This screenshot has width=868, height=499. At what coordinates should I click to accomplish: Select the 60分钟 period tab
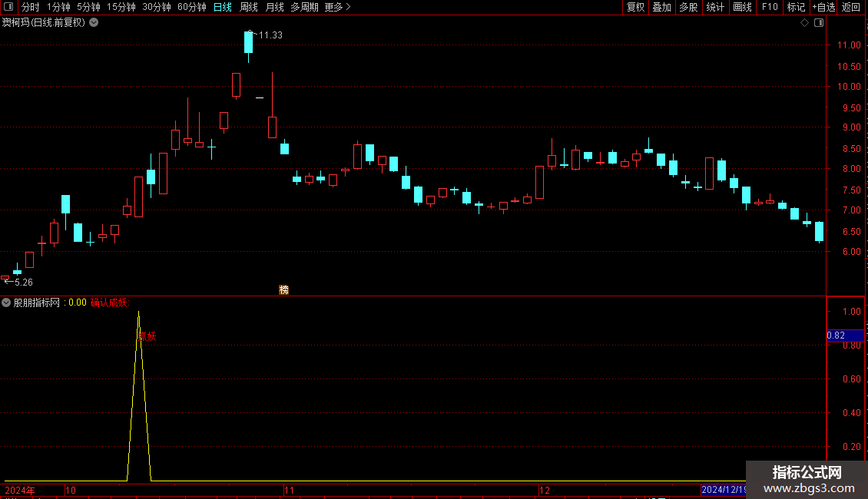(192, 7)
